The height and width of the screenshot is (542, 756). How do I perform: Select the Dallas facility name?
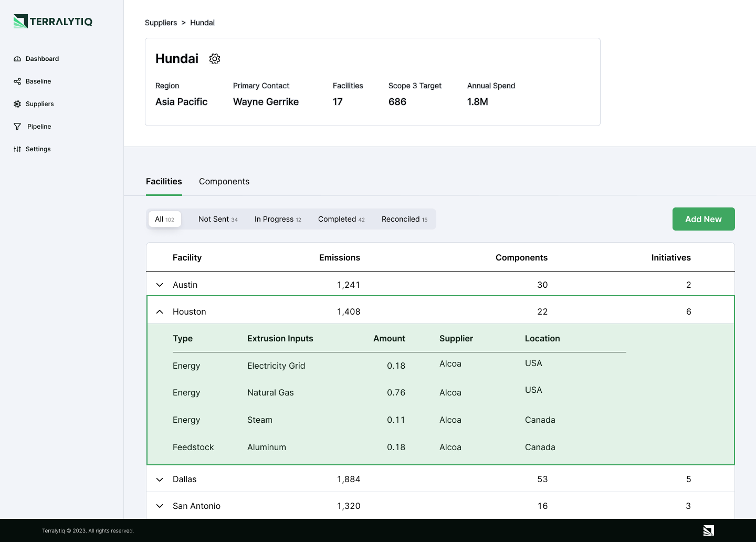184,479
